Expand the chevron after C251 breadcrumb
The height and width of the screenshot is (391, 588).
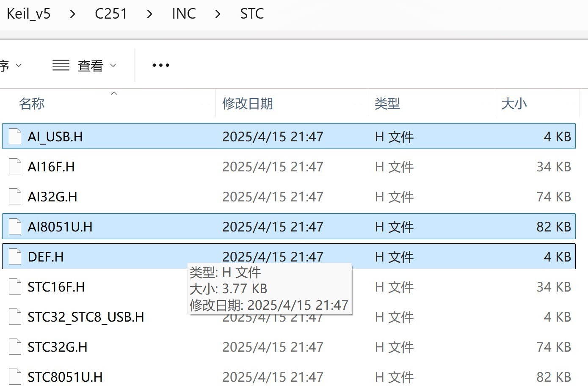pyautogui.click(x=149, y=14)
